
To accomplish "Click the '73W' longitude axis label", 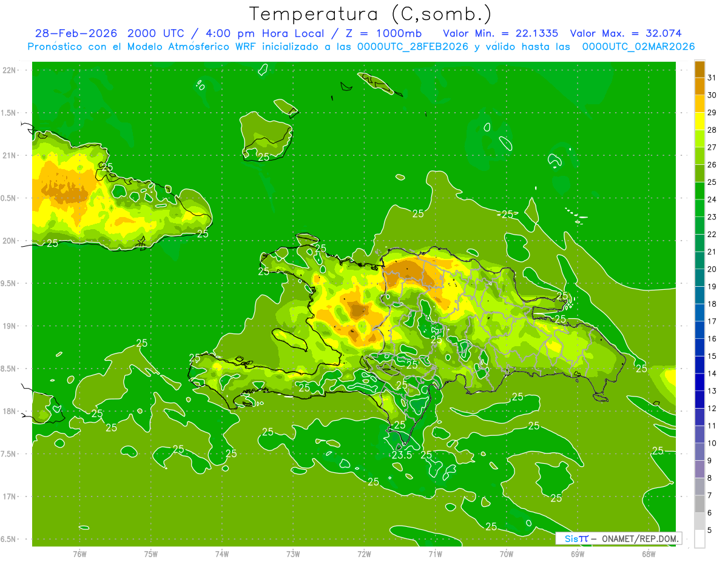I will 293,554.
